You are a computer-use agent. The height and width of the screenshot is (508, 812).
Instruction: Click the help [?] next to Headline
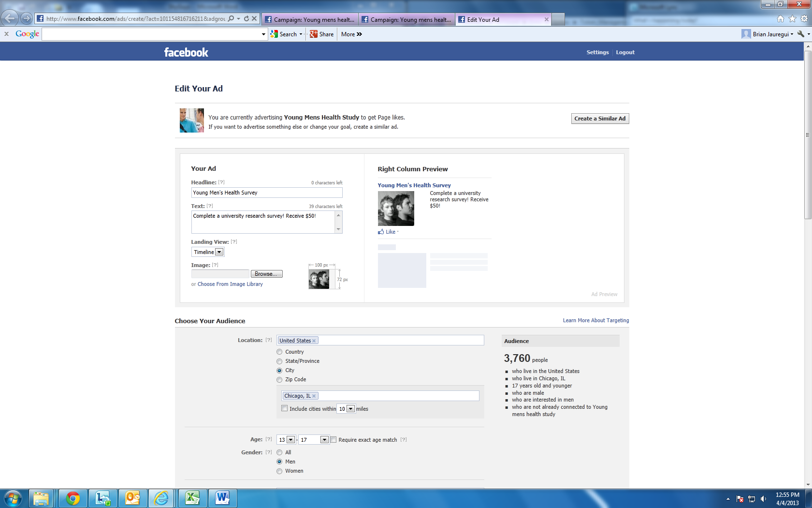(x=221, y=182)
